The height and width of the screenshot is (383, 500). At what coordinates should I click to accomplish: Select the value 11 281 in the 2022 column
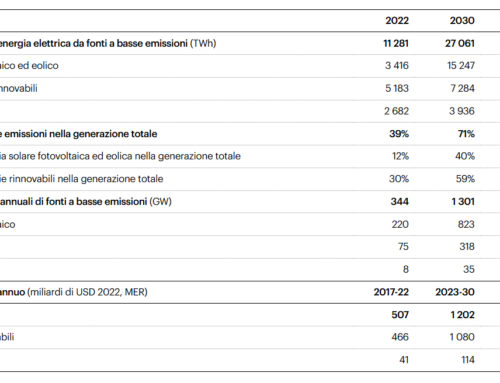[396, 43]
